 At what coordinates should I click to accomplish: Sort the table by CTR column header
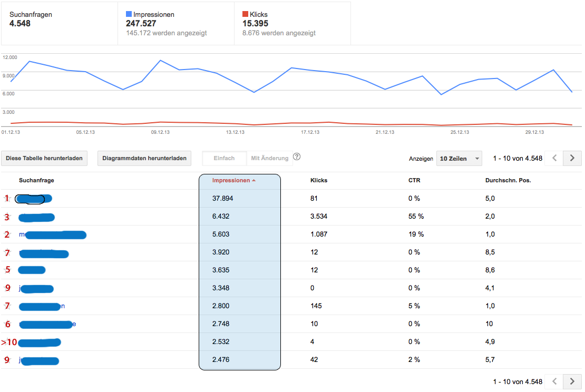click(415, 180)
